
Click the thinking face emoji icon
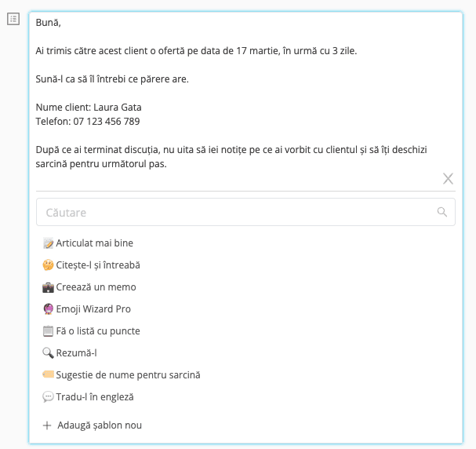point(48,265)
